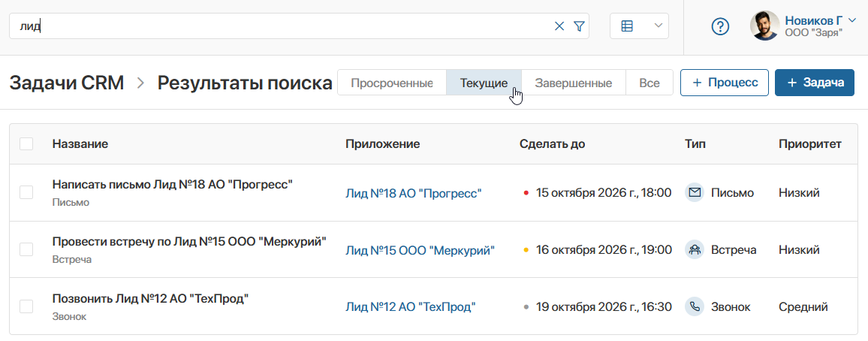The image size is (868, 341).
Task: Clear the search field with X icon
Action: click(559, 26)
